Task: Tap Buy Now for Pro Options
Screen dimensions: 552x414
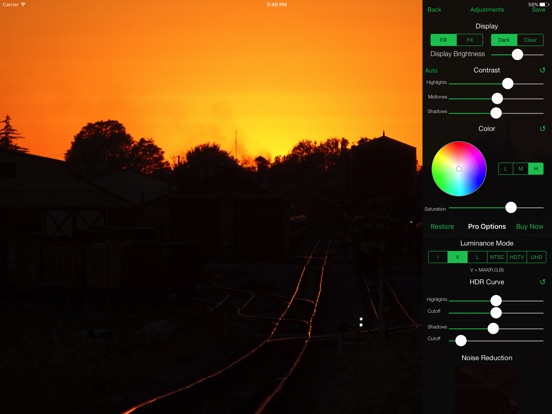Action: point(529,227)
